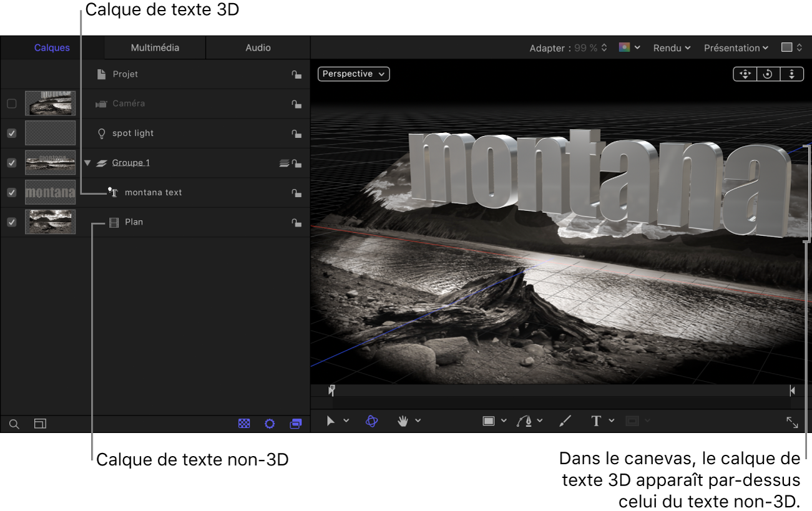Open the Perspective camera view menu

coord(353,74)
